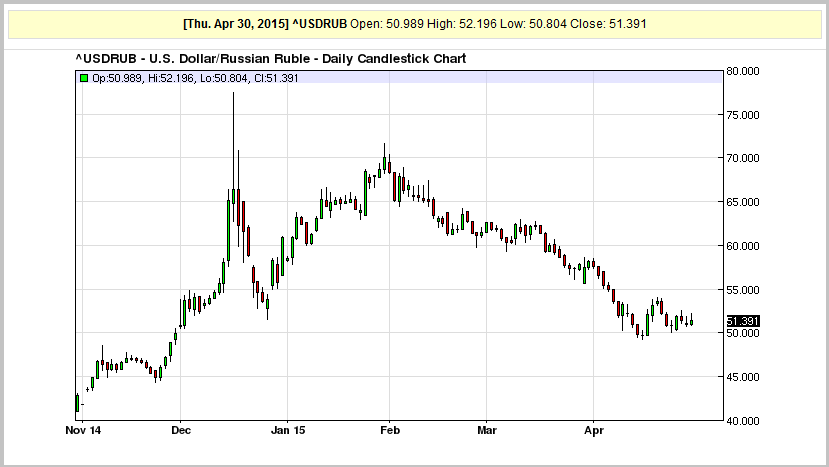This screenshot has width=829, height=467.
Task: Click '[Thu. Apr 30, 2015]' date in header
Action: click(236, 24)
